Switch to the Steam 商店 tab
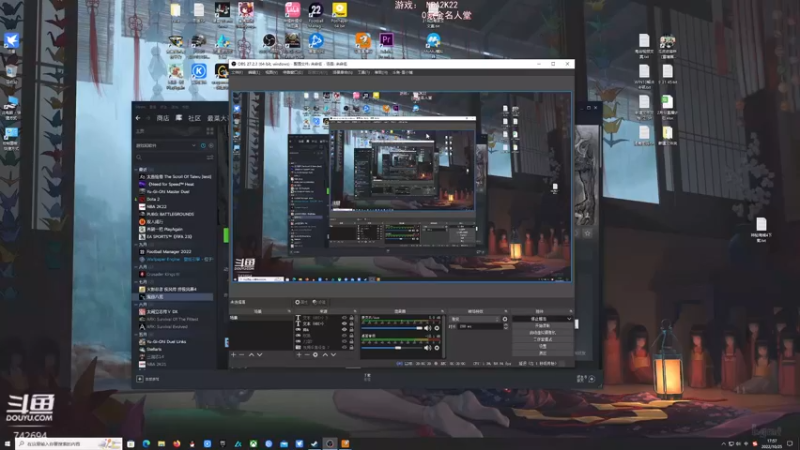The image size is (800, 450). point(163,118)
